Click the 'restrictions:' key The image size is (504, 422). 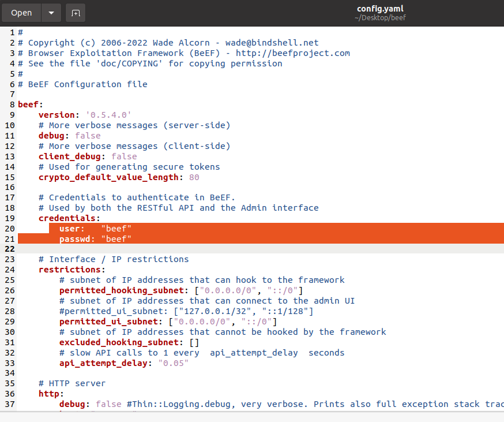(x=72, y=270)
